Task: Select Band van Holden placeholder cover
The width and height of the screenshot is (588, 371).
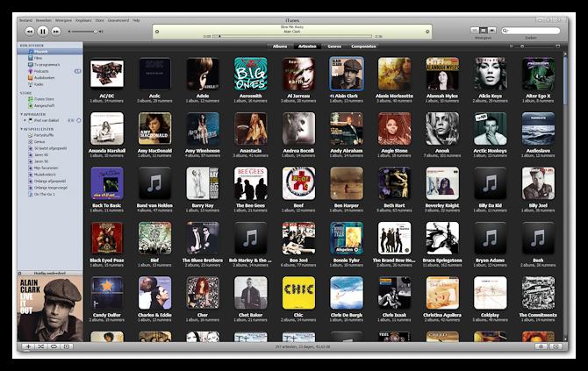Action: click(154, 183)
